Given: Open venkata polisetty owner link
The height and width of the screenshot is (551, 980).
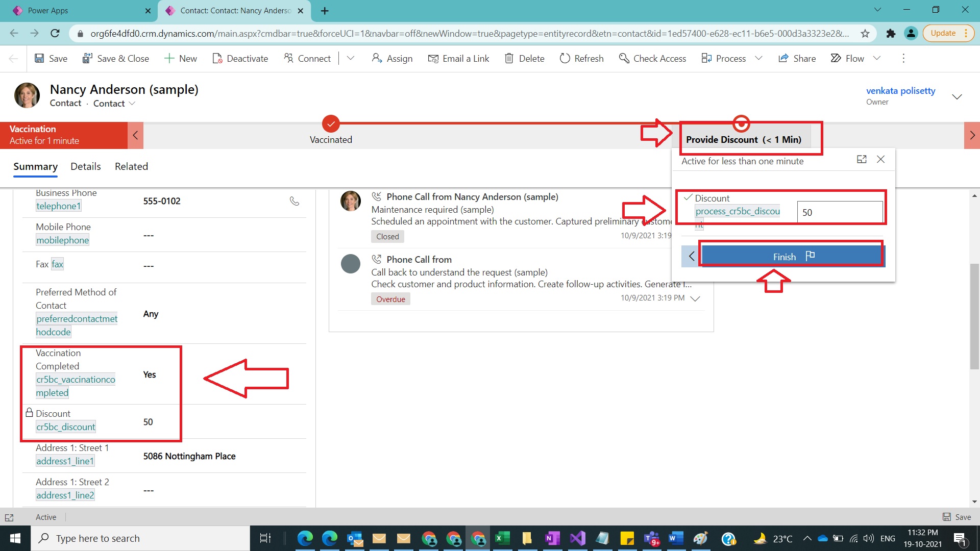Looking at the screenshot, I should pos(900,91).
